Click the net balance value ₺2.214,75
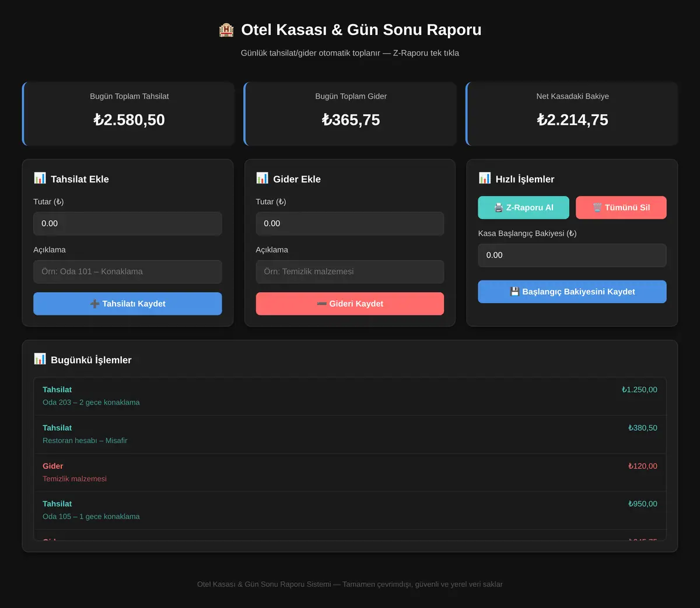 (x=572, y=120)
